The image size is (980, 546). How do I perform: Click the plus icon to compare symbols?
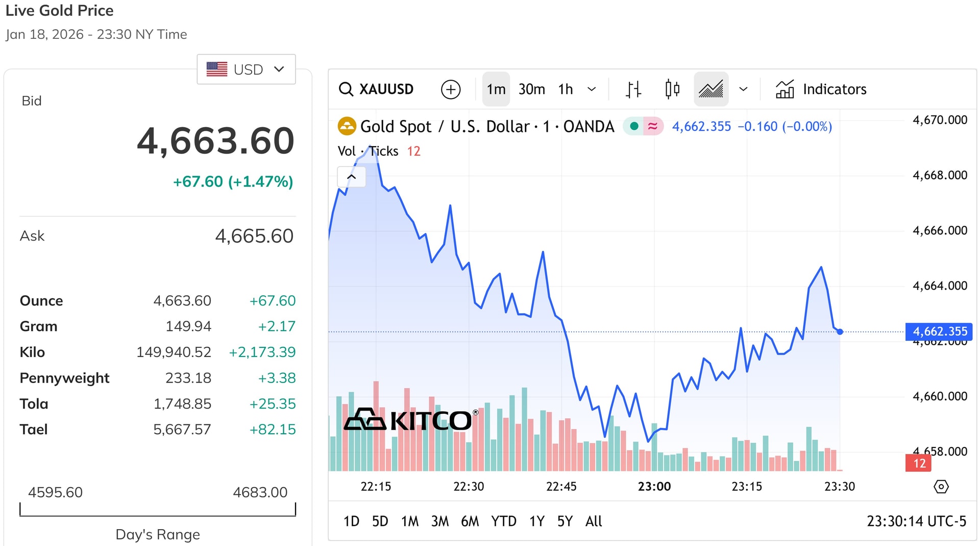(450, 89)
